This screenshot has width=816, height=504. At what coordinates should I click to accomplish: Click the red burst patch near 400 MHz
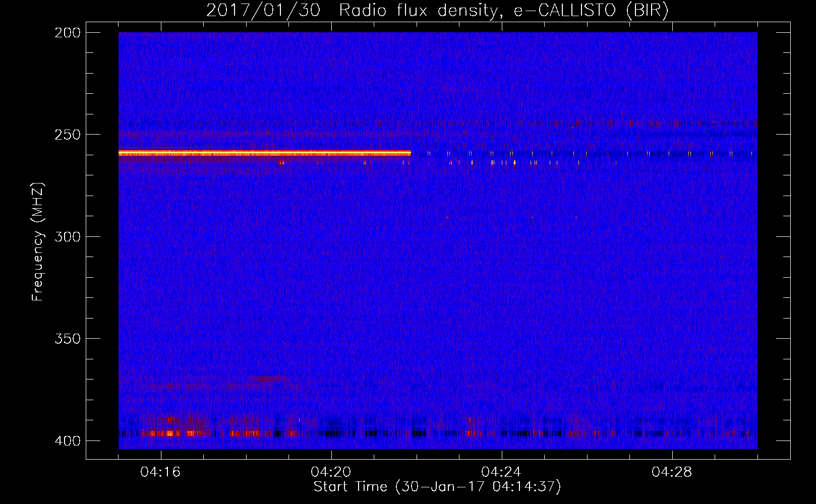point(174,433)
